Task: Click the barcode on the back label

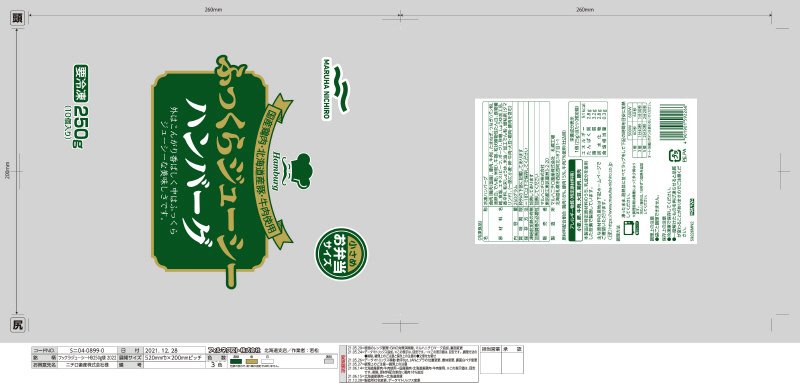Action: click(673, 122)
